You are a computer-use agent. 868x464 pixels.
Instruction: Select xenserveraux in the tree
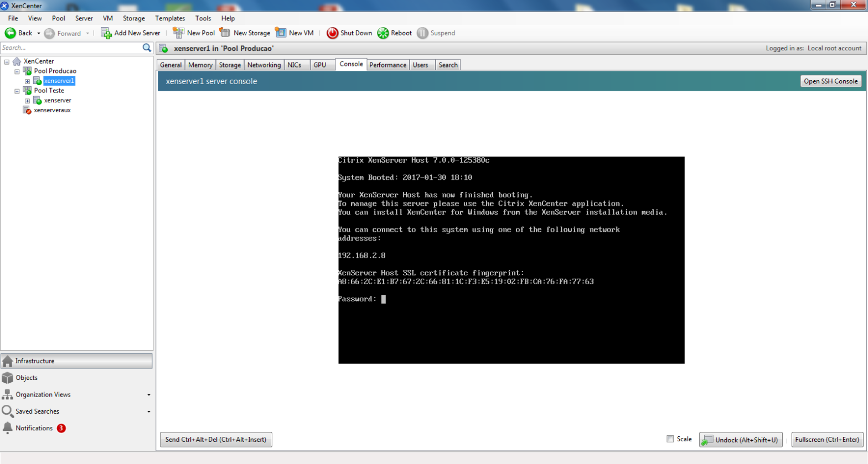(x=52, y=110)
